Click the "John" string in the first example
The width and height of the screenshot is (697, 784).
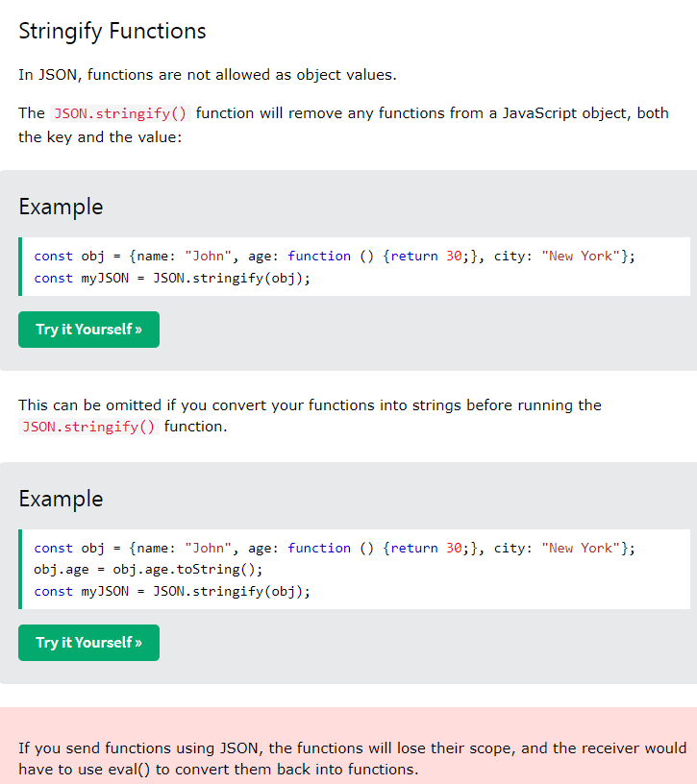[x=208, y=256]
